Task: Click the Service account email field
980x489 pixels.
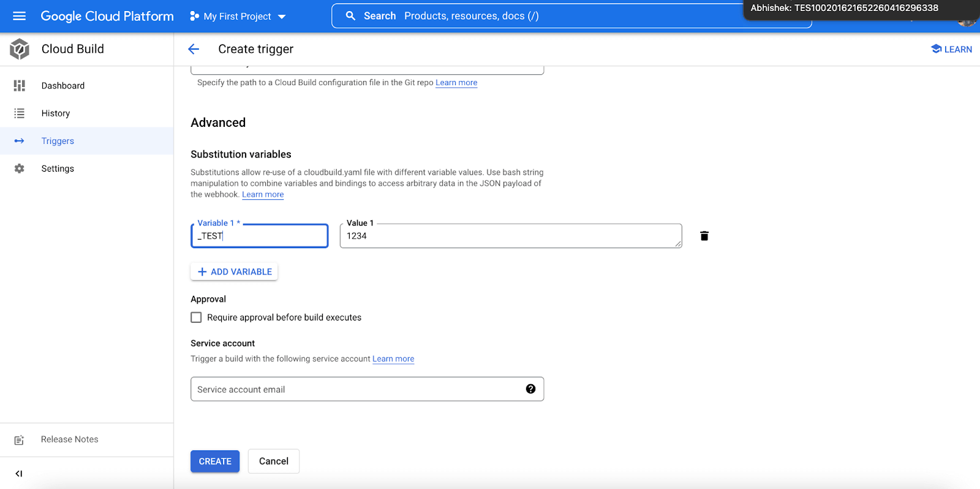Action: coord(355,389)
